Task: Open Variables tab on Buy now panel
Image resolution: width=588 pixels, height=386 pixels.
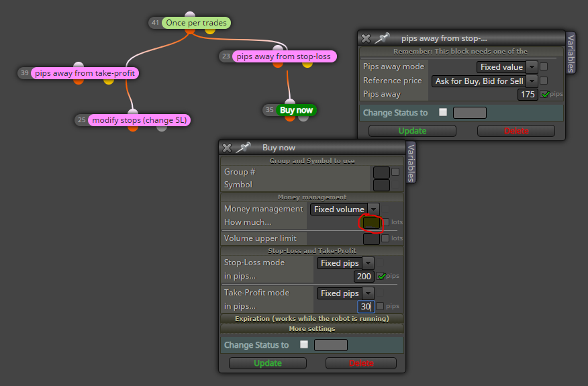Action: tap(411, 163)
